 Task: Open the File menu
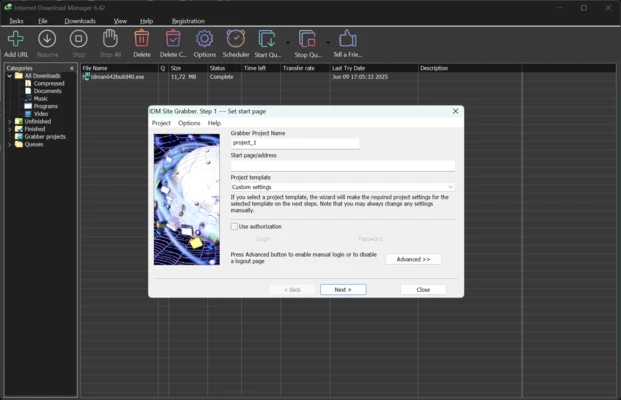click(43, 21)
